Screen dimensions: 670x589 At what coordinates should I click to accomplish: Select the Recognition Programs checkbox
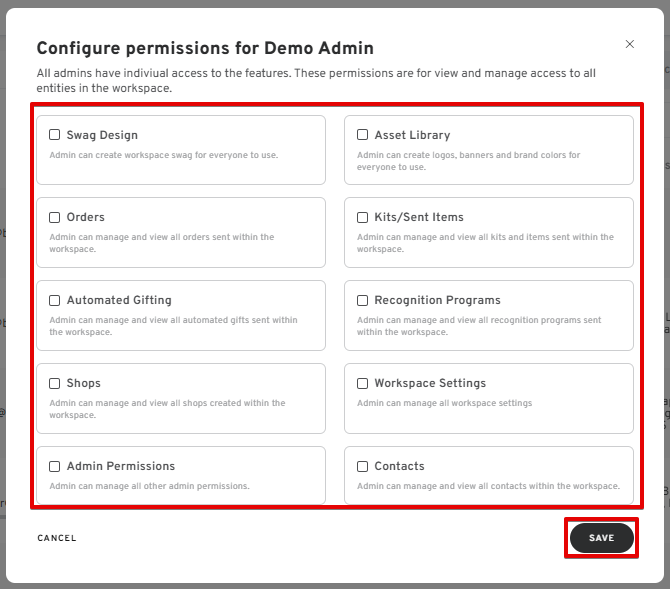tap(363, 300)
